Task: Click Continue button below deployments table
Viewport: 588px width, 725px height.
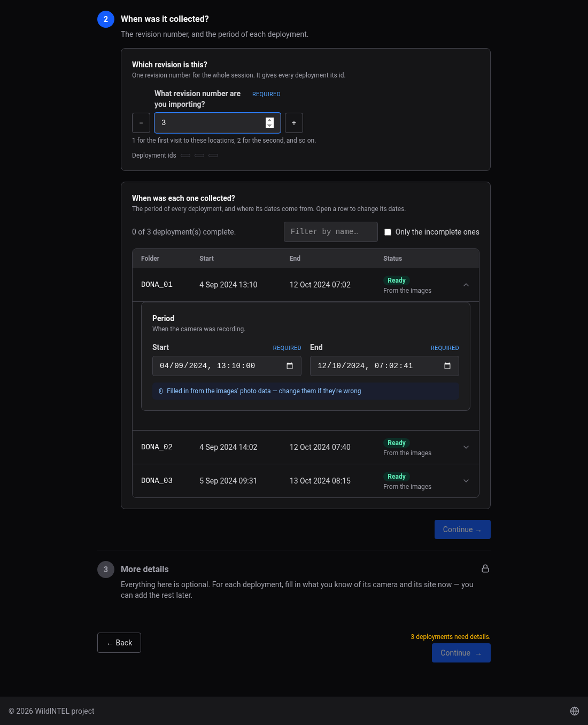Action: click(x=462, y=529)
